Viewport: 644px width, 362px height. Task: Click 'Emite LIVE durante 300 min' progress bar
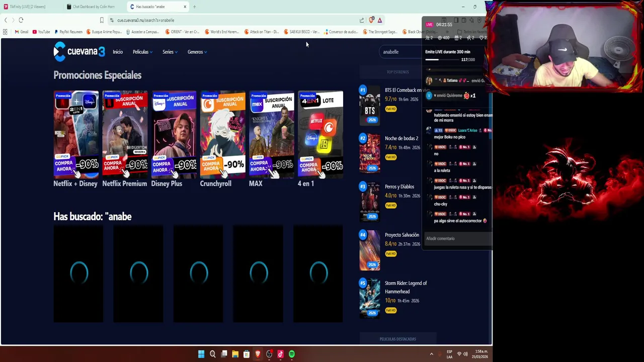pos(442,59)
